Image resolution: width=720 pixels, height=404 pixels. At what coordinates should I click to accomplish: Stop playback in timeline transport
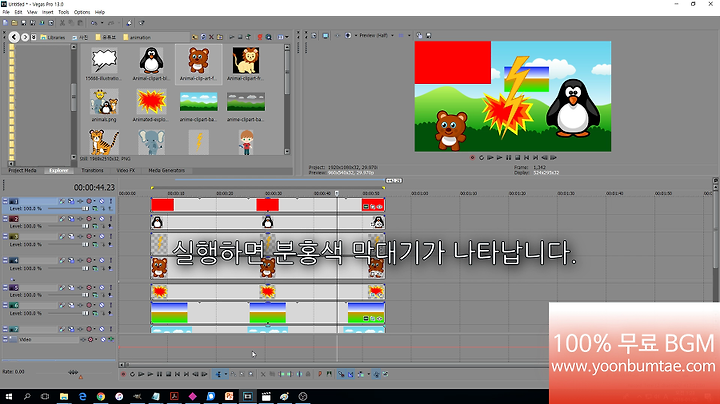[169, 374]
